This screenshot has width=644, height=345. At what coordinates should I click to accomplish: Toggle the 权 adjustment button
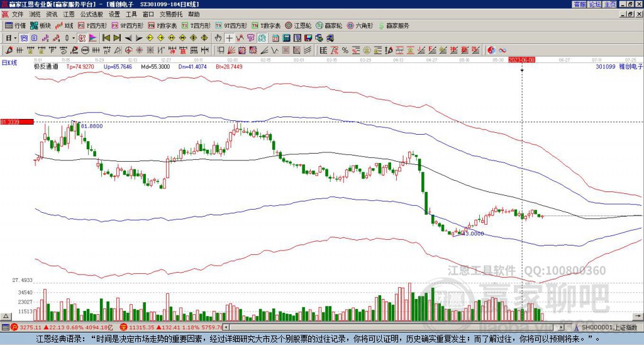(82, 38)
